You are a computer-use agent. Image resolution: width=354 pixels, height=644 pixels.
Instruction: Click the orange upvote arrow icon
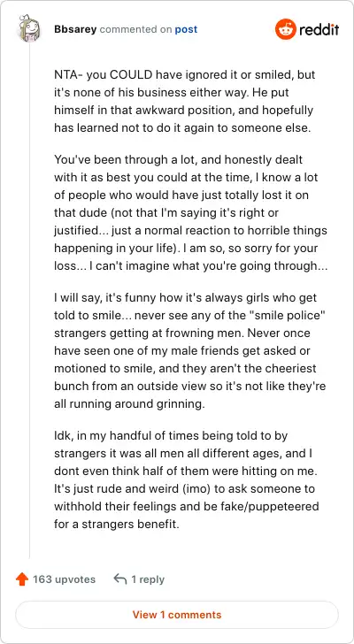click(x=21, y=579)
